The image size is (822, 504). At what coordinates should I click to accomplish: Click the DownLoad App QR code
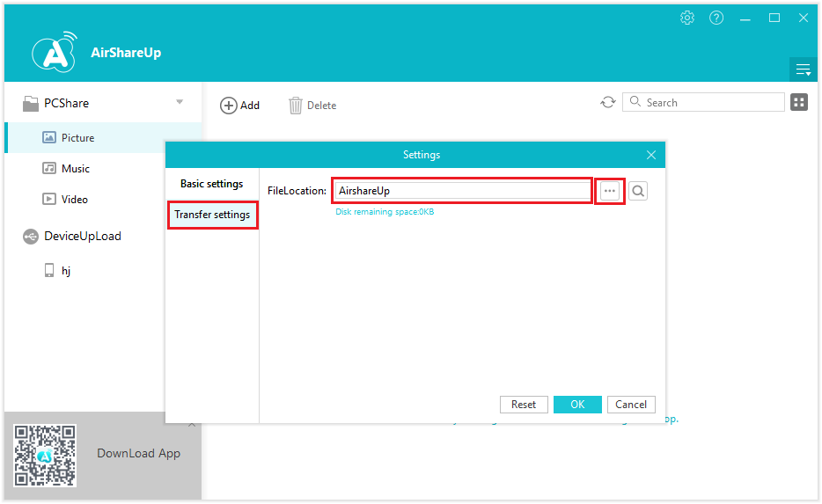pyautogui.click(x=45, y=456)
